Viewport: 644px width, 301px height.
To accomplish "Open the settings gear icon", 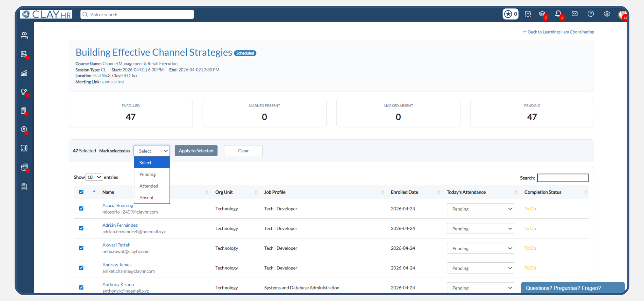I will (607, 14).
